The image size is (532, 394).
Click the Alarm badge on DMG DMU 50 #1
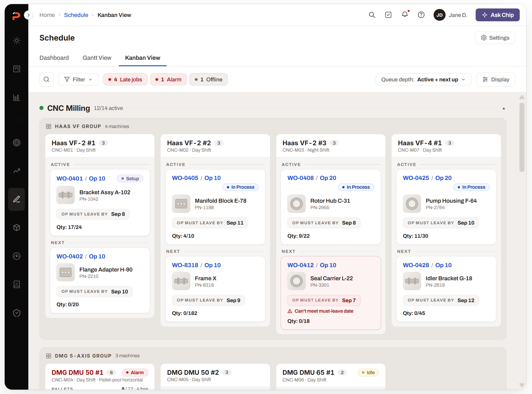[x=135, y=373]
